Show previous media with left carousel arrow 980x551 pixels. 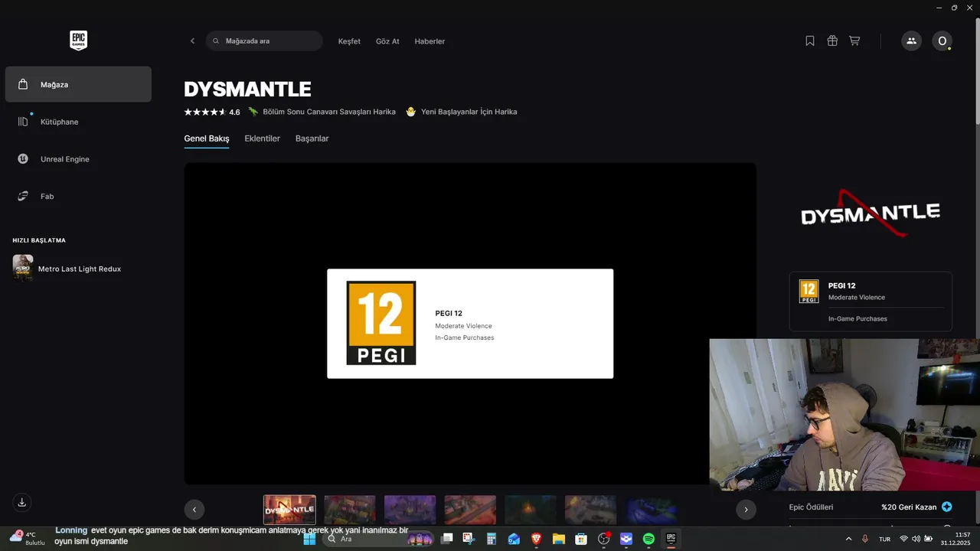tap(194, 510)
